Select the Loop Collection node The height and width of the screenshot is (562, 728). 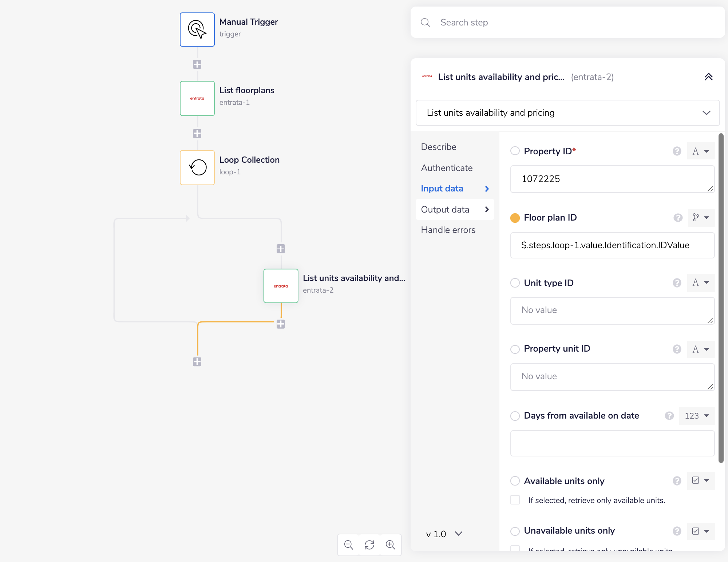tap(197, 167)
